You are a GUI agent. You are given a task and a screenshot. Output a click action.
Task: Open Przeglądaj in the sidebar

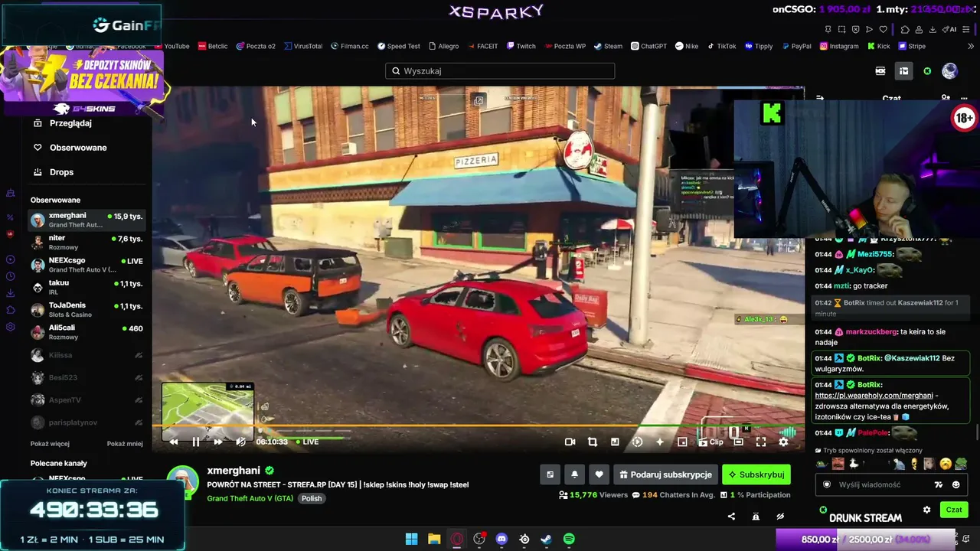coord(70,123)
